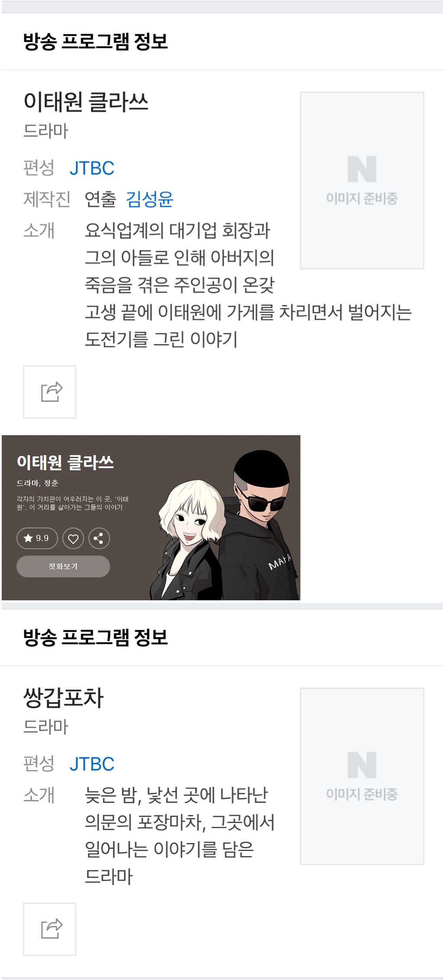Click the 드라마, 청춘 genre label on banner
443x980 pixels.
[x=37, y=483]
